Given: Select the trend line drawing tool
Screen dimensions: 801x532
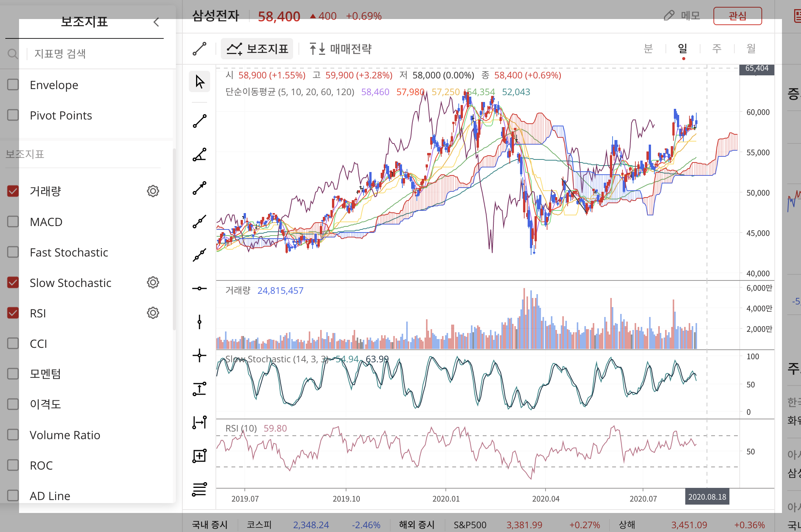Looking at the screenshot, I should 199,121.
